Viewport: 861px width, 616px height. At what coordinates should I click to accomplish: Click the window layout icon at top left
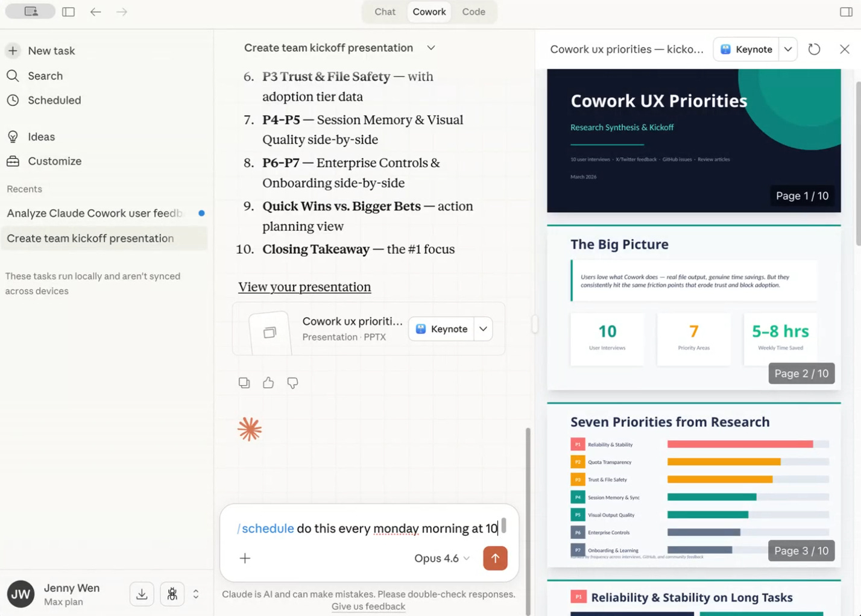(31, 11)
